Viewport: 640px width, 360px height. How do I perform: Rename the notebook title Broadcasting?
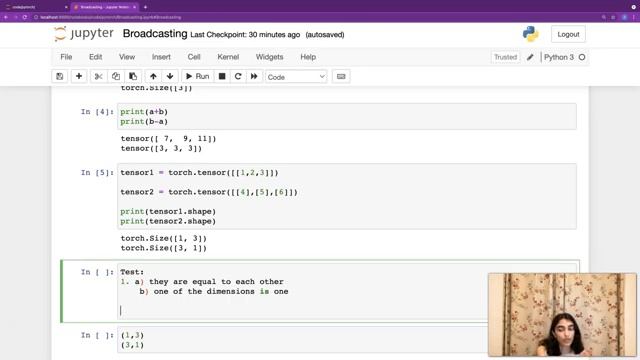point(155,34)
